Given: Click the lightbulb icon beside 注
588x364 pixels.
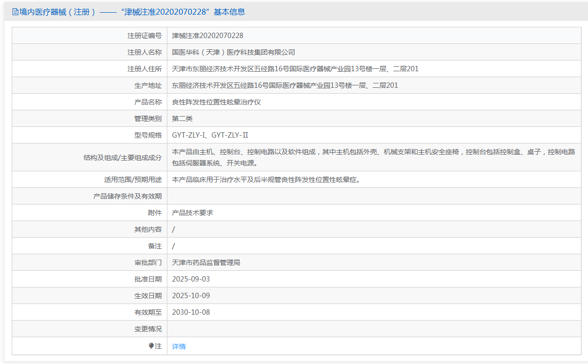Looking at the screenshot, I should [151, 346].
